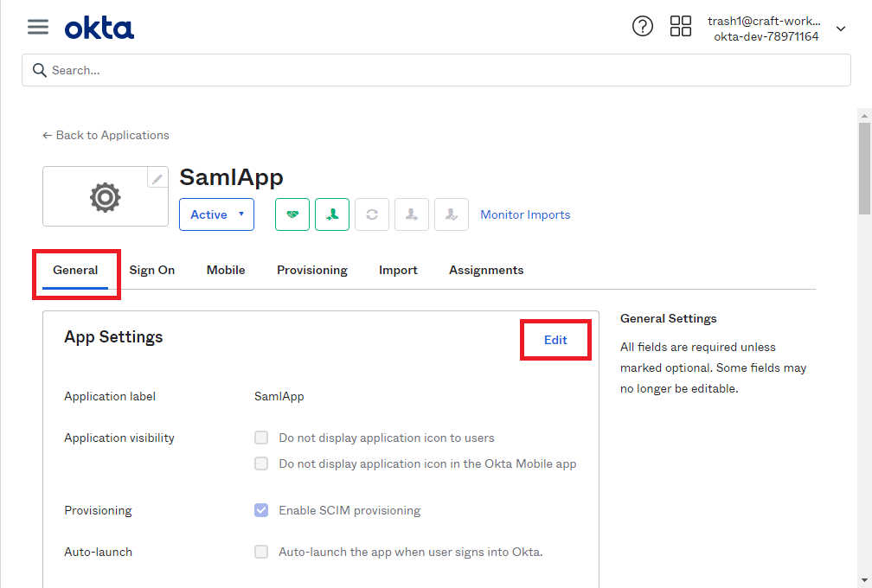Open the help question mark icon
This screenshot has height=588, width=872.
pyautogui.click(x=642, y=26)
